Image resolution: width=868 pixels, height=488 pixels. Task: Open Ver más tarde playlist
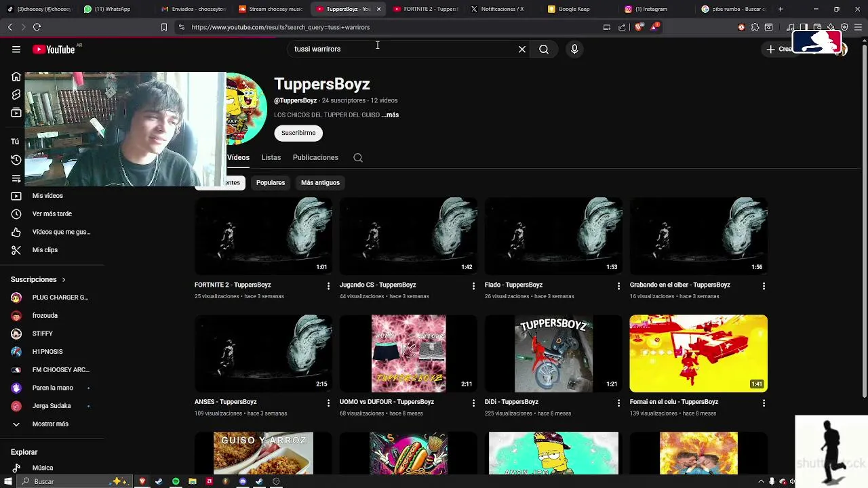coord(52,214)
